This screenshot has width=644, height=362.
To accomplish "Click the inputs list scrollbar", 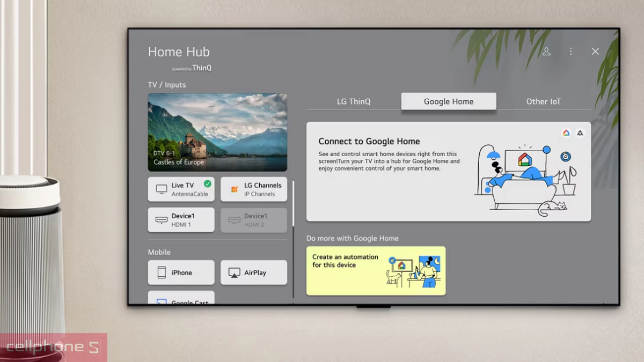I will point(293,204).
